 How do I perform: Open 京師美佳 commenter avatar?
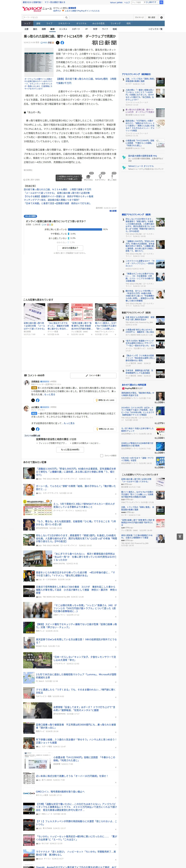click(26, 383)
